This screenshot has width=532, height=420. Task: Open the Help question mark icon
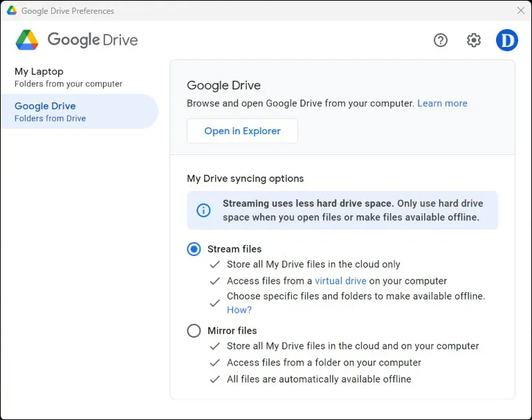click(441, 40)
